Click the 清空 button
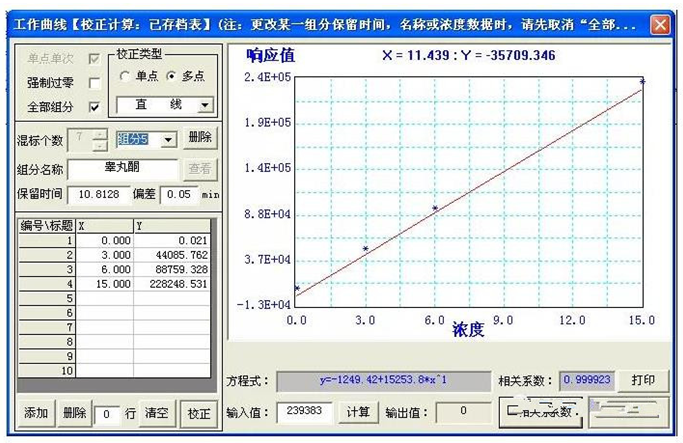The image size is (683, 443). coord(157,413)
